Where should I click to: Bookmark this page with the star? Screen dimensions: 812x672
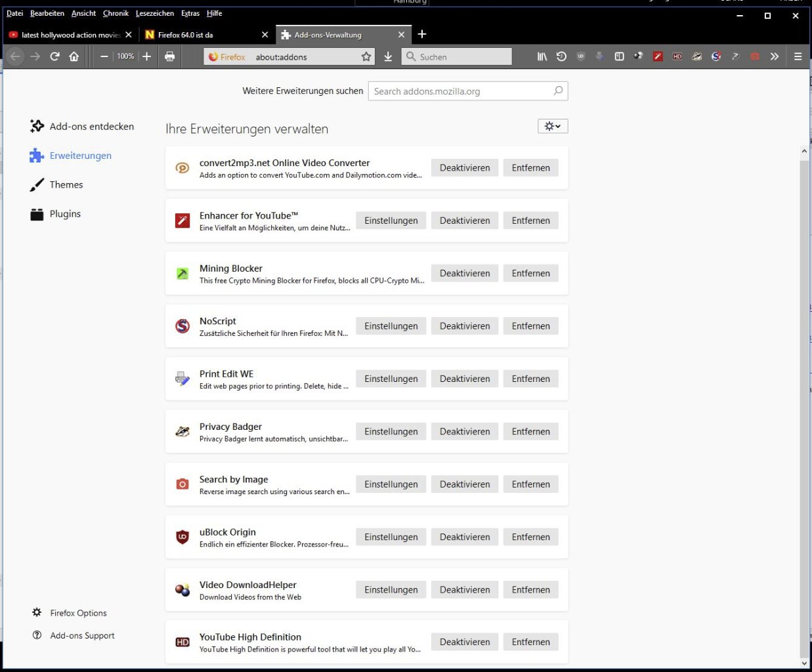click(366, 56)
